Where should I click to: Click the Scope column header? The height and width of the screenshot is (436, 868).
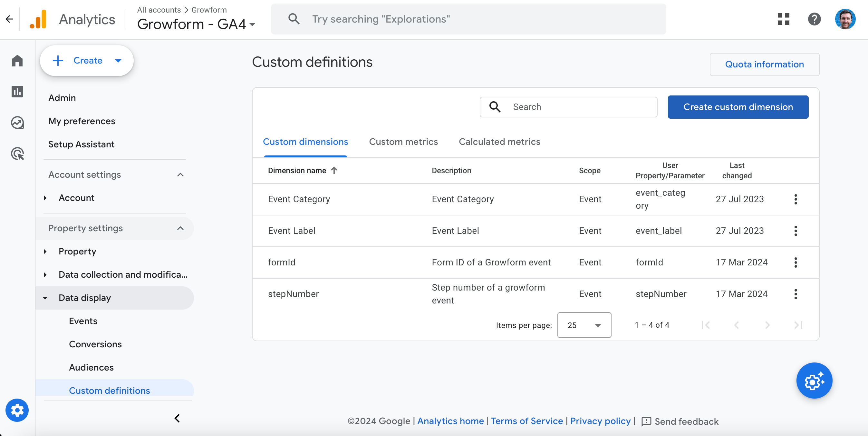point(589,171)
